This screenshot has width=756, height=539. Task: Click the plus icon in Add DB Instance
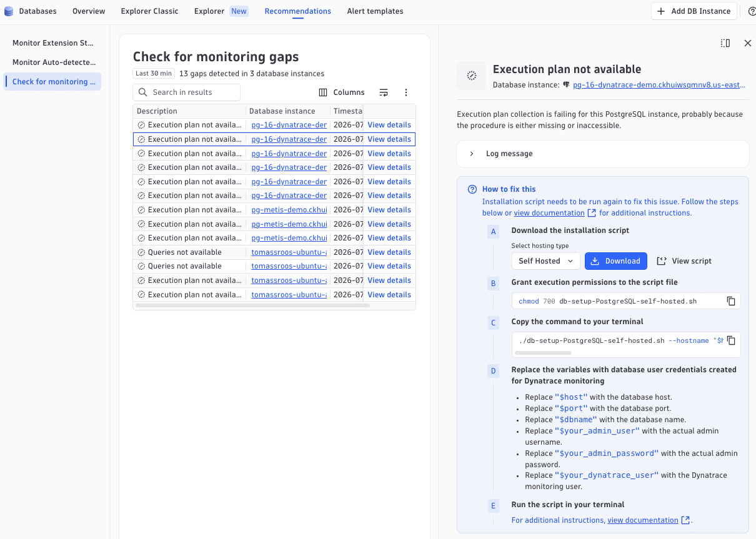click(x=661, y=11)
